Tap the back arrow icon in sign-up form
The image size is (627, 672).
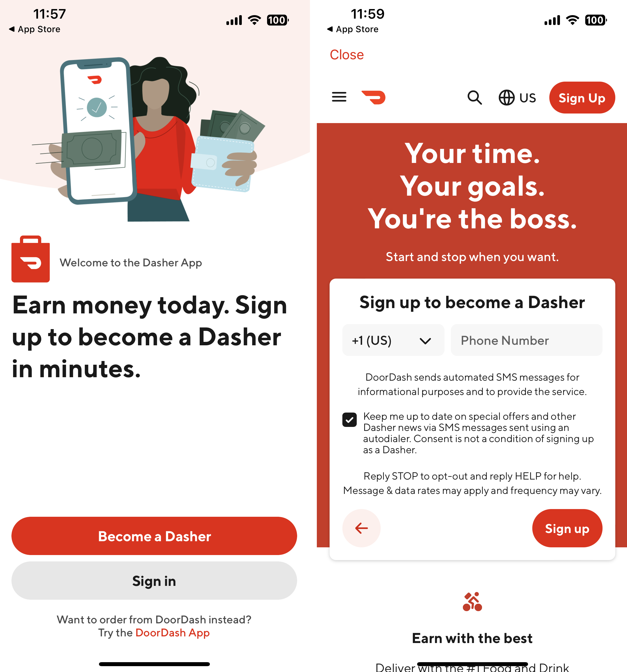pos(362,528)
